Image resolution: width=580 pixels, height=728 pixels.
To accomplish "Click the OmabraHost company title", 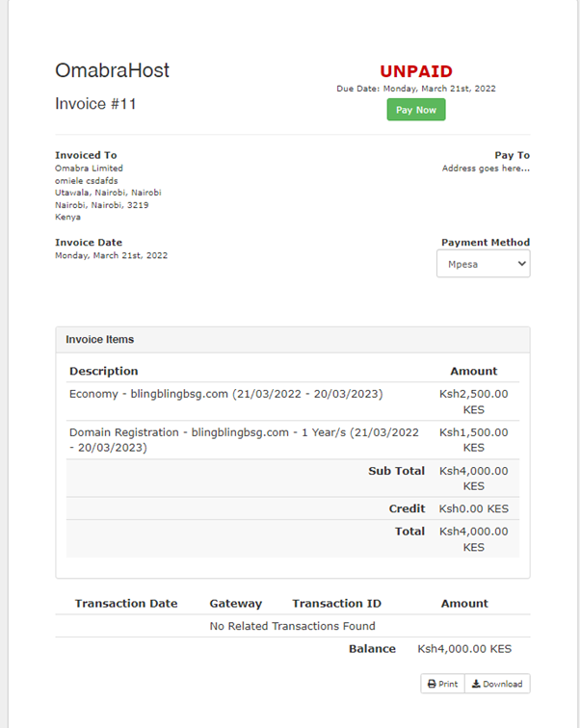I will click(x=112, y=70).
